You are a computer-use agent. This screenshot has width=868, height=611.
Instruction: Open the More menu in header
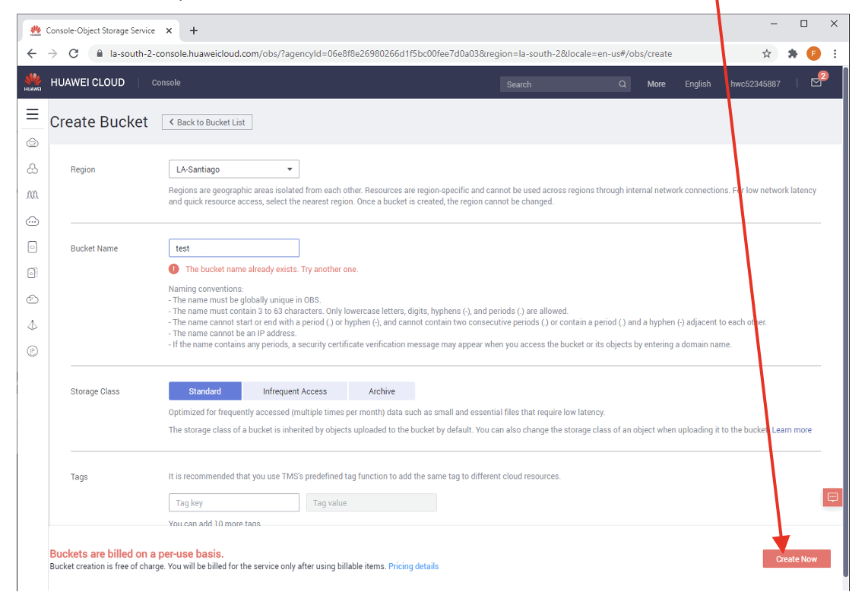click(656, 84)
